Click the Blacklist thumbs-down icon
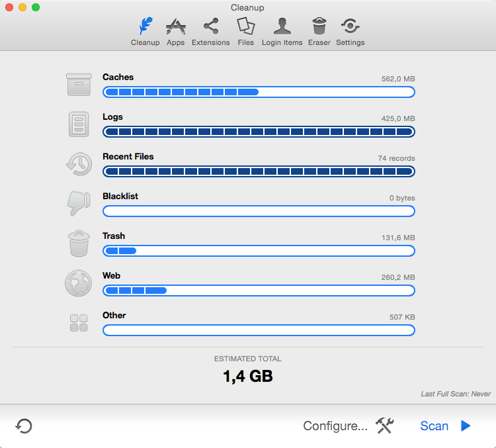 point(79,203)
